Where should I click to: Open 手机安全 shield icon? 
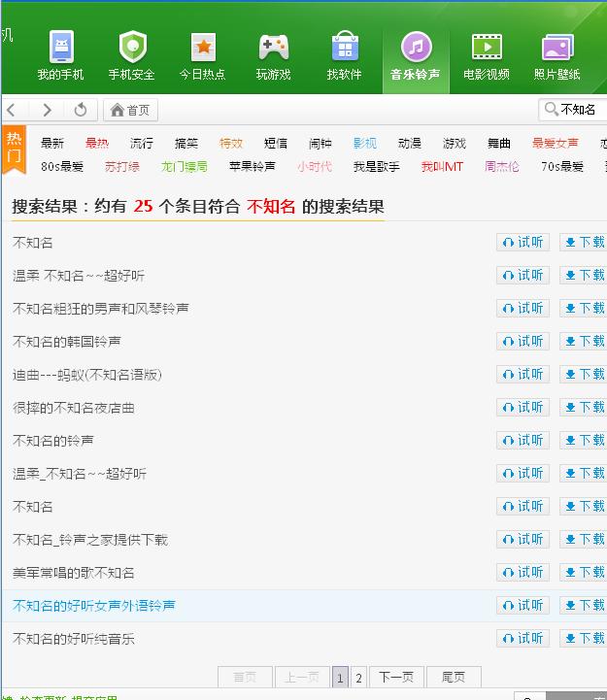(132, 47)
